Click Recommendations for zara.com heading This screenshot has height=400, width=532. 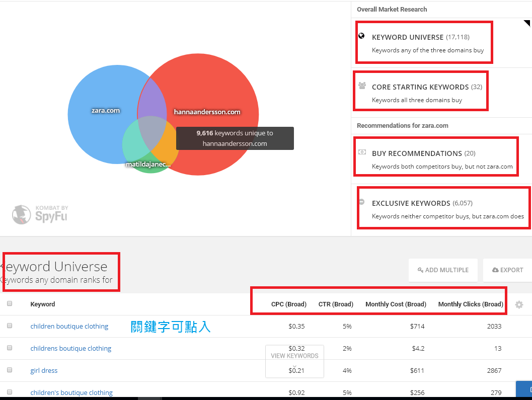coord(402,125)
